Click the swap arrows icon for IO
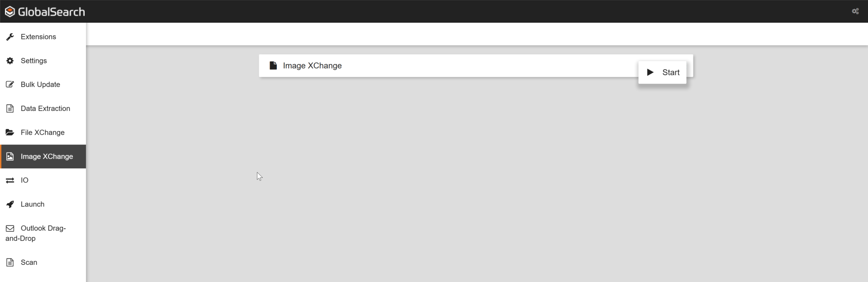This screenshot has height=282, width=868. click(10, 181)
